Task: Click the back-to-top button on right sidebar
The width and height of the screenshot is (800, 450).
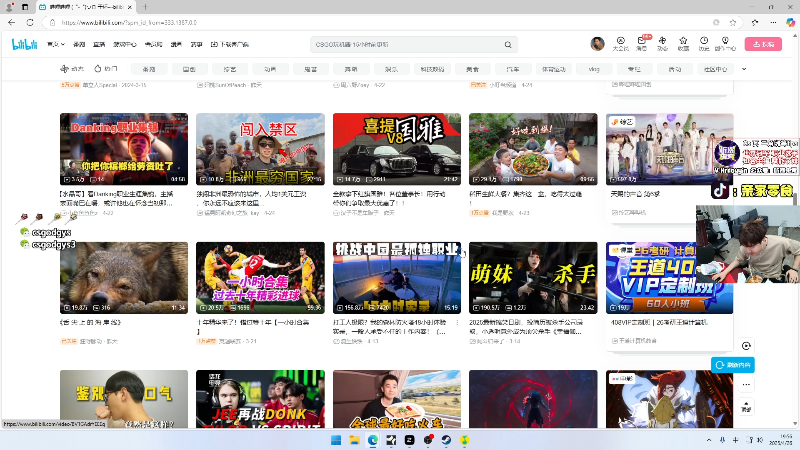Action: coord(746,406)
